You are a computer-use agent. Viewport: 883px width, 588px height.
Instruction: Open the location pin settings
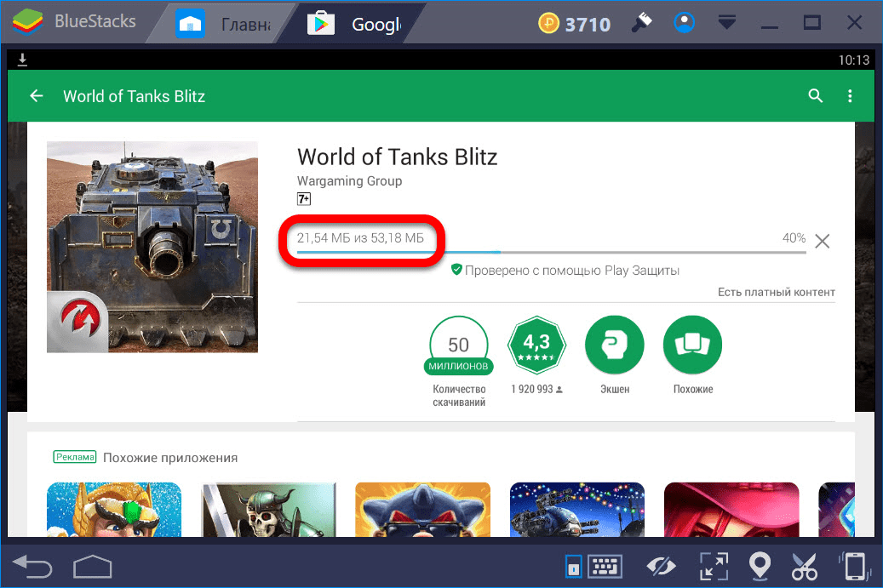759,566
